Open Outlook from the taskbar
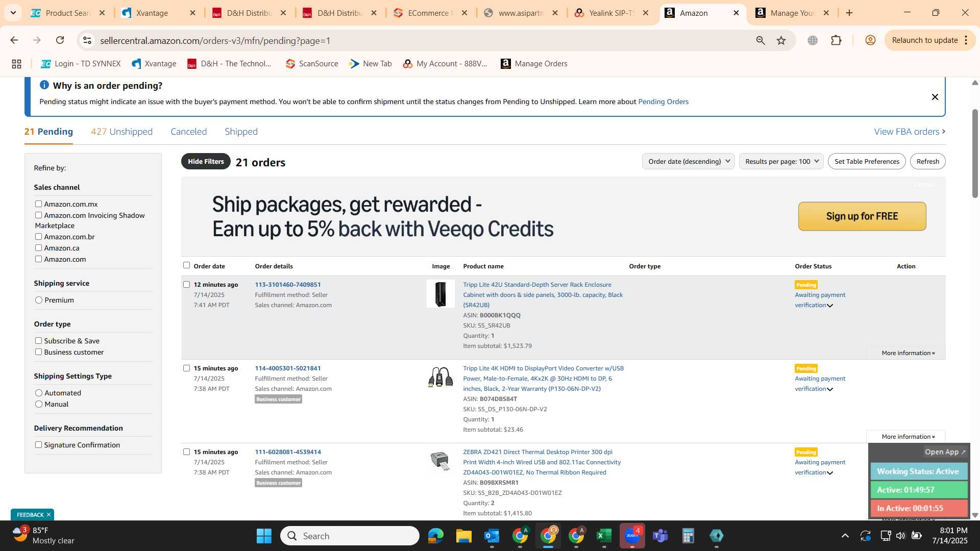The width and height of the screenshot is (980, 551). pyautogui.click(x=492, y=536)
